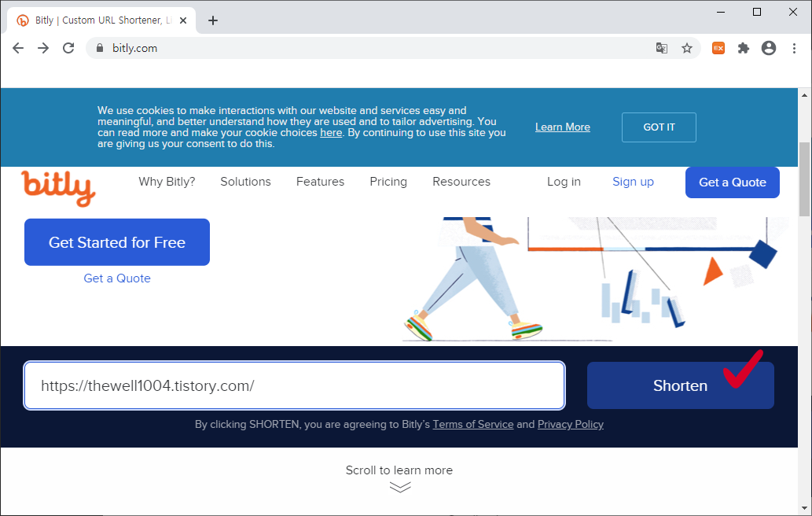Open the Pricing page
812x516 pixels.
[x=388, y=182]
